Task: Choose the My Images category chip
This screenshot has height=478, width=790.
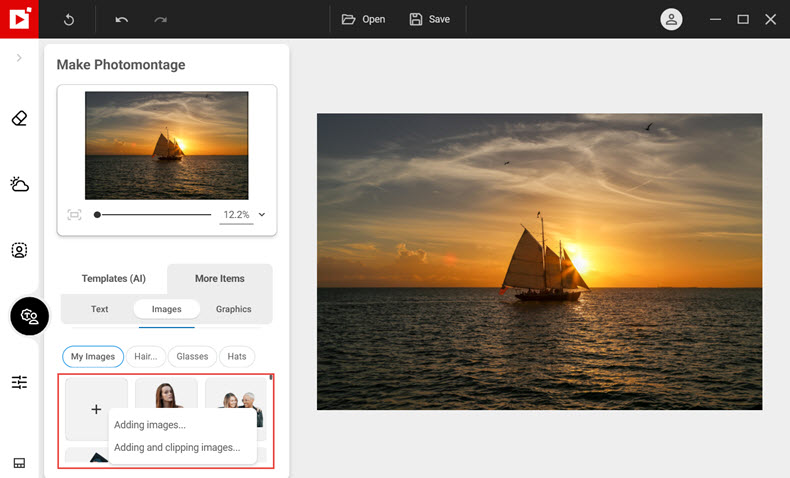Action: pyautogui.click(x=93, y=357)
